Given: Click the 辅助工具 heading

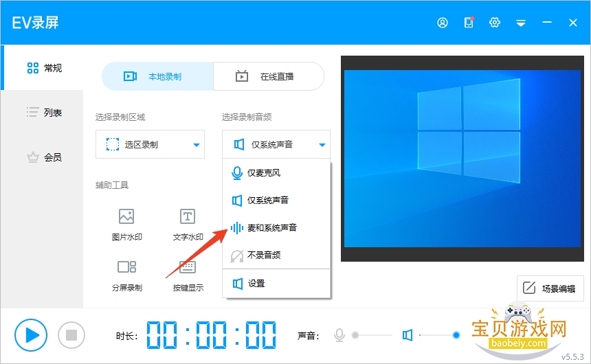Looking at the screenshot, I should pyautogui.click(x=112, y=185).
